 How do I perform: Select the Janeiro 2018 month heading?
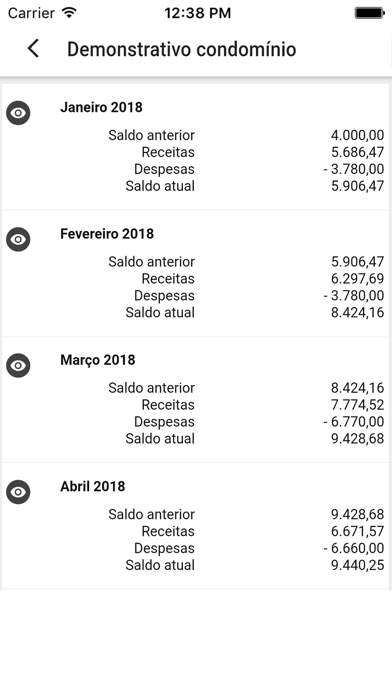coord(101,107)
